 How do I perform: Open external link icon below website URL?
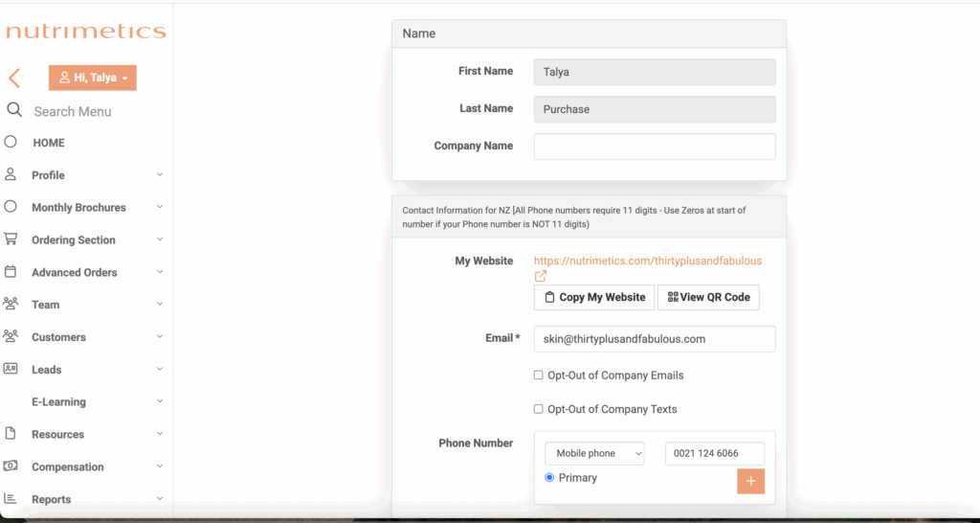[541, 276]
